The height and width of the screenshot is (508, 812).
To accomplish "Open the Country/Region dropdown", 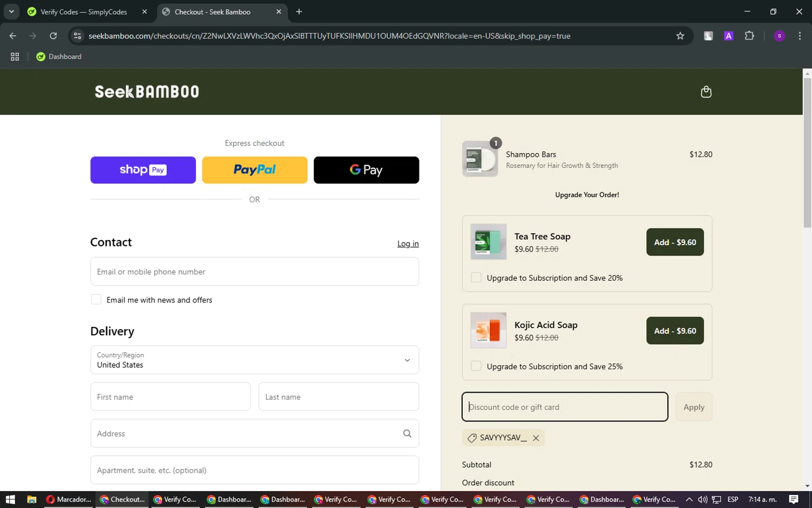I will 254,360.
